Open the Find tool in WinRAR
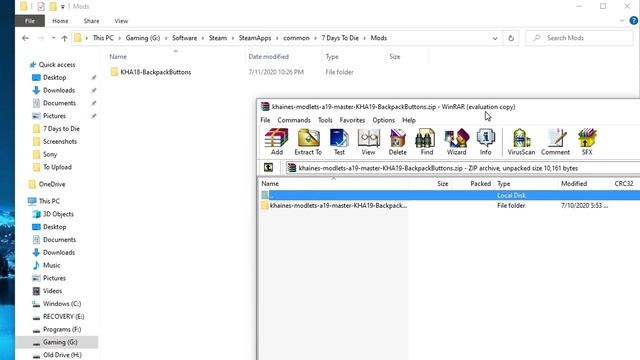This screenshot has height=360, width=640. (x=427, y=142)
